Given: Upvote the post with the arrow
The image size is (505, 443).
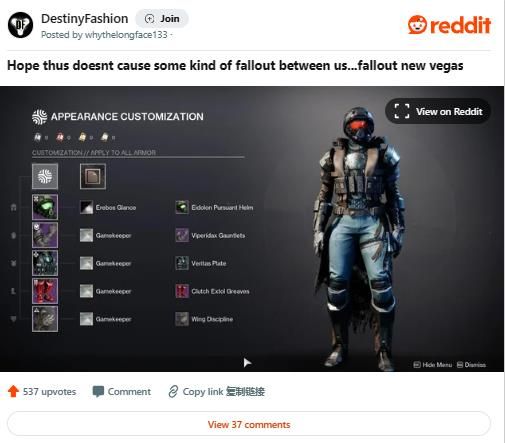Looking at the screenshot, I should pyautogui.click(x=13, y=391).
